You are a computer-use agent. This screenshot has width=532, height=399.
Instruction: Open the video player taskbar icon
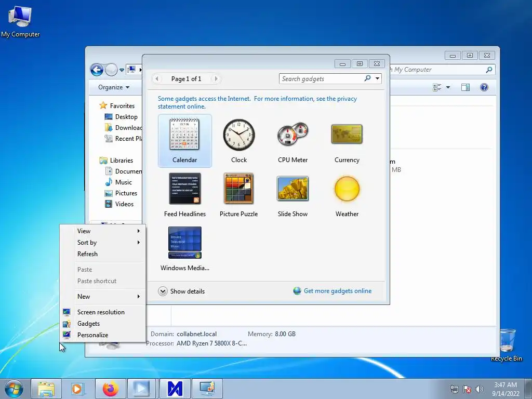tap(141, 389)
